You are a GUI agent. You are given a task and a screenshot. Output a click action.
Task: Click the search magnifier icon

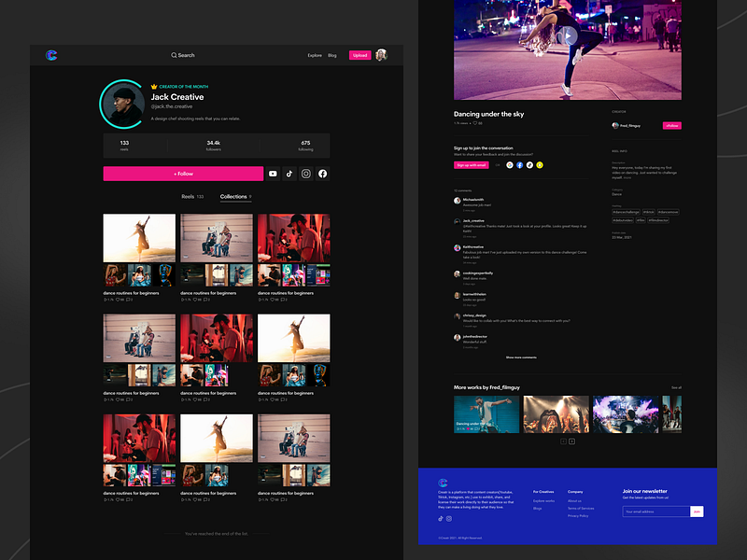pos(174,55)
